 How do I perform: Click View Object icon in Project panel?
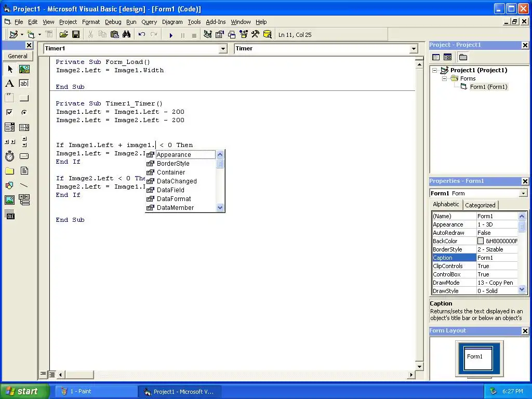click(x=447, y=57)
